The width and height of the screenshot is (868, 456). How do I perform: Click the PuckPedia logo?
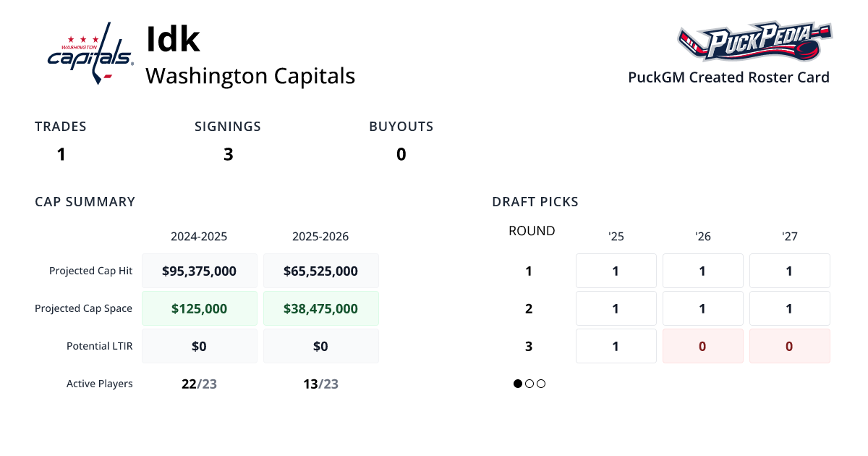(x=754, y=42)
